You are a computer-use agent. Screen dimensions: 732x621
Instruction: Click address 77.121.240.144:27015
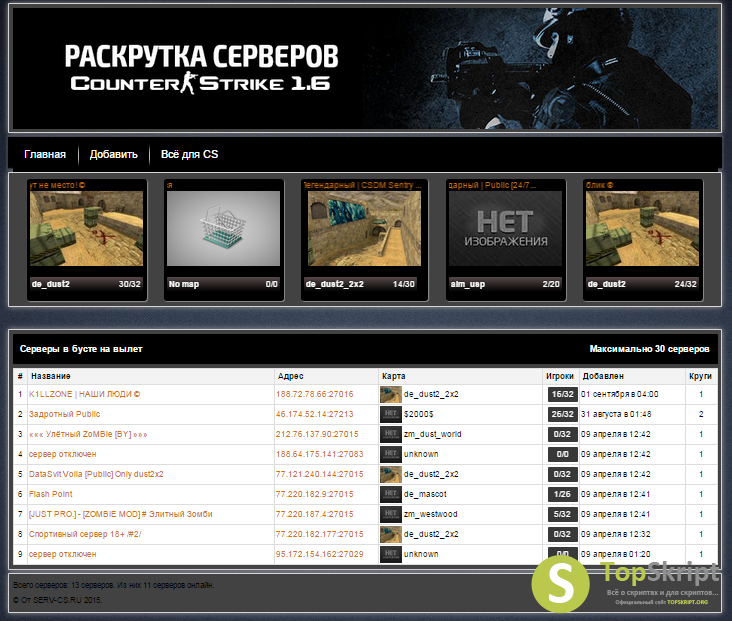click(x=319, y=474)
